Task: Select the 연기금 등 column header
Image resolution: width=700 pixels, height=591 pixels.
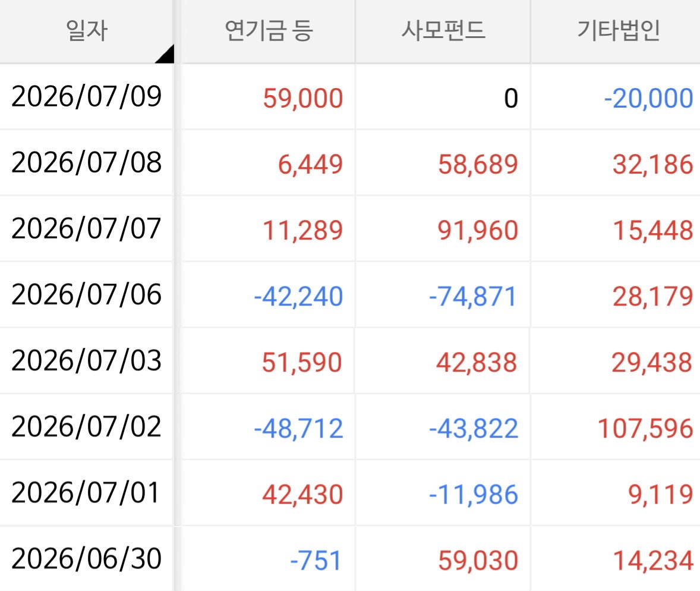Action: pyautogui.click(x=269, y=31)
